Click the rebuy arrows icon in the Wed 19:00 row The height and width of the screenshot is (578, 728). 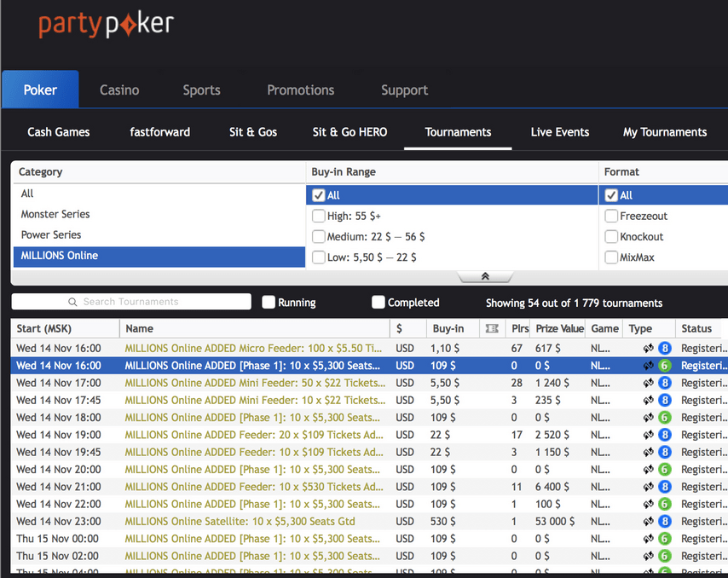tap(648, 435)
